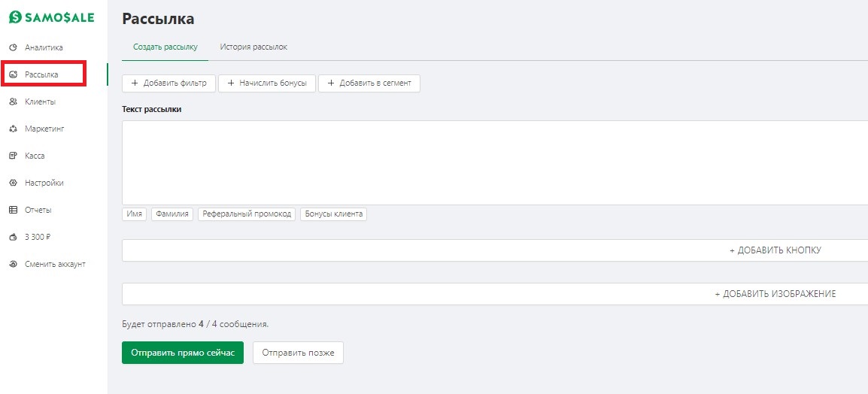This screenshot has height=394, width=868.
Task: Open Касса via its register icon
Action: [14, 156]
